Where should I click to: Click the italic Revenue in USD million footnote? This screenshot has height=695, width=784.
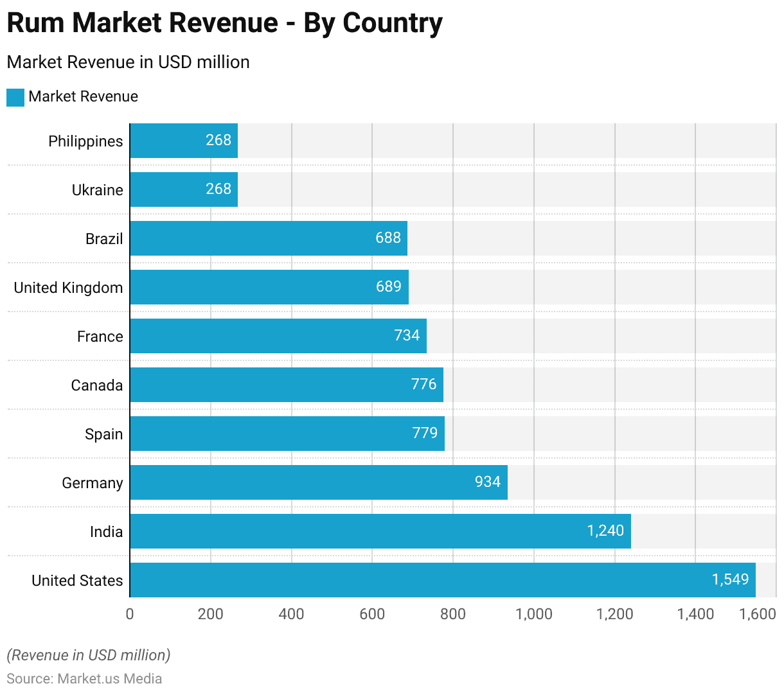pyautogui.click(x=89, y=655)
